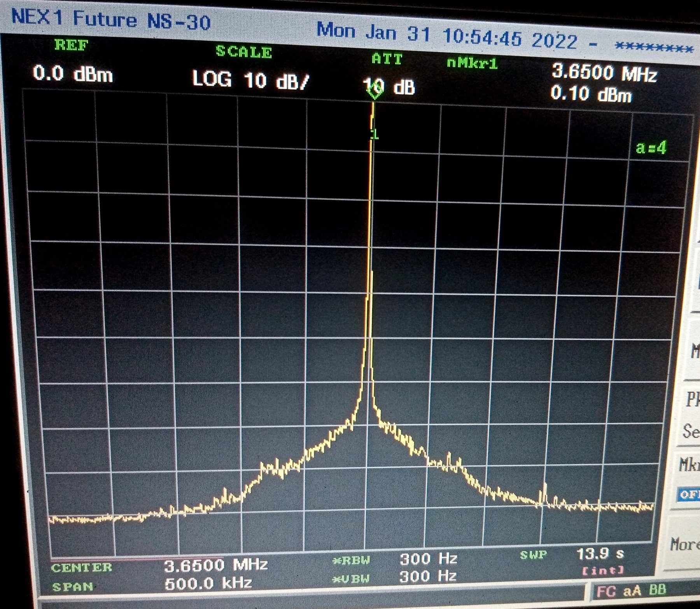Select the nMkr1 marker label

pos(472,63)
